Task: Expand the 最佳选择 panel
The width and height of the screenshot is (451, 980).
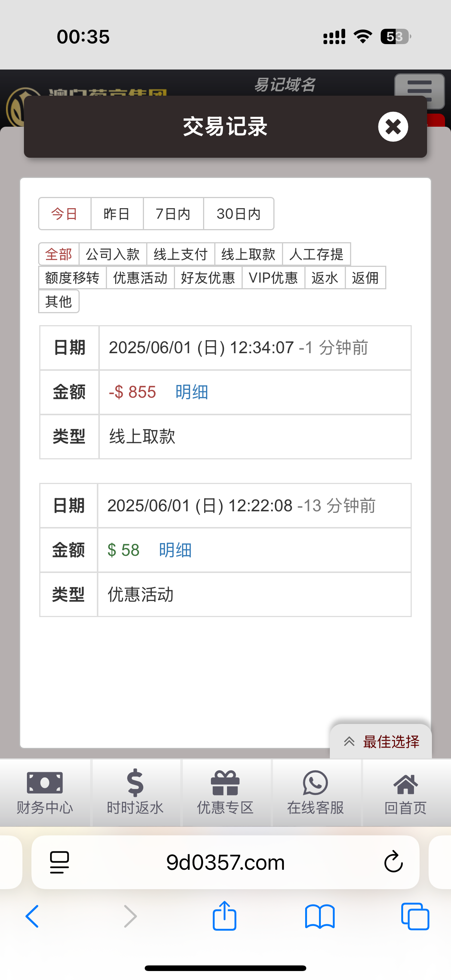Action: coord(381,742)
